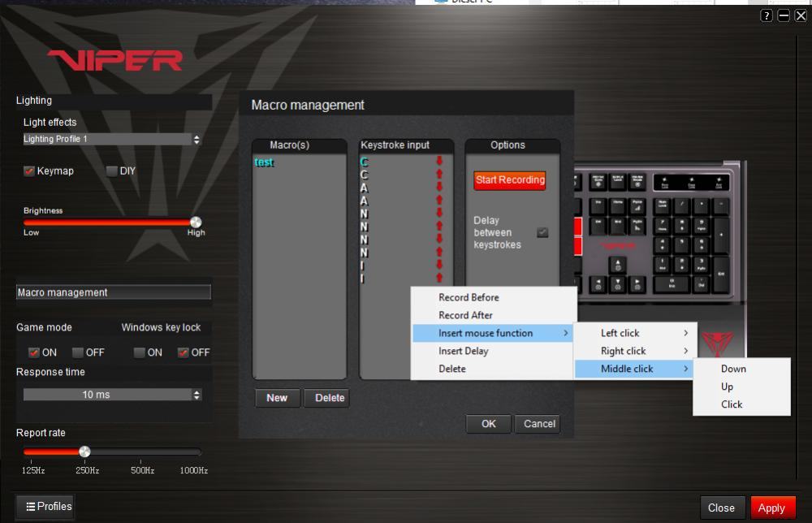The width and height of the screenshot is (812, 523).
Task: Click the key-up arrow of the last I keystroke
Action: (439, 278)
